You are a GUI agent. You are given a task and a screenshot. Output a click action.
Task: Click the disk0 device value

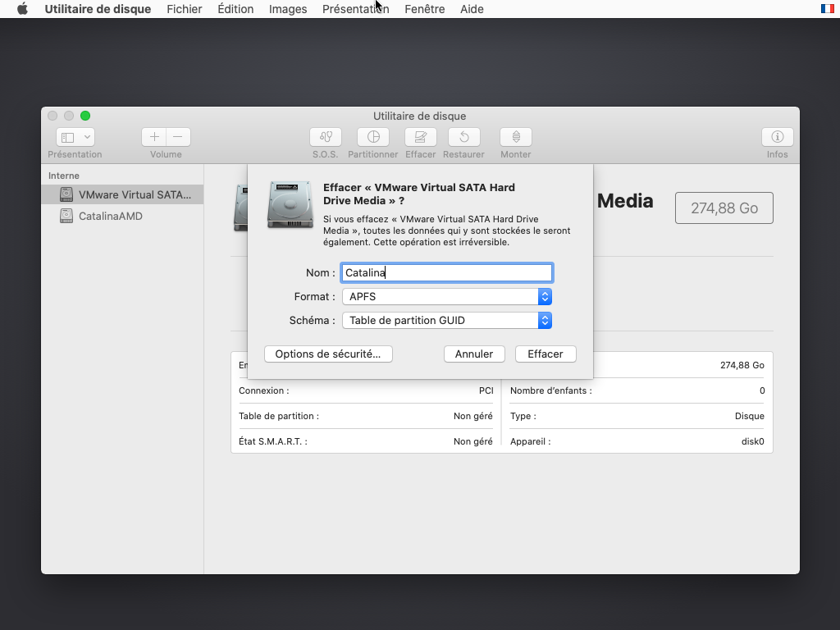(753, 442)
